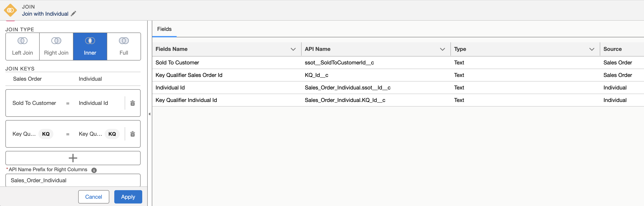Click the Sales_Order_Individual prefix input field
Screen dimensions: 644x206
pyautogui.click(x=73, y=180)
